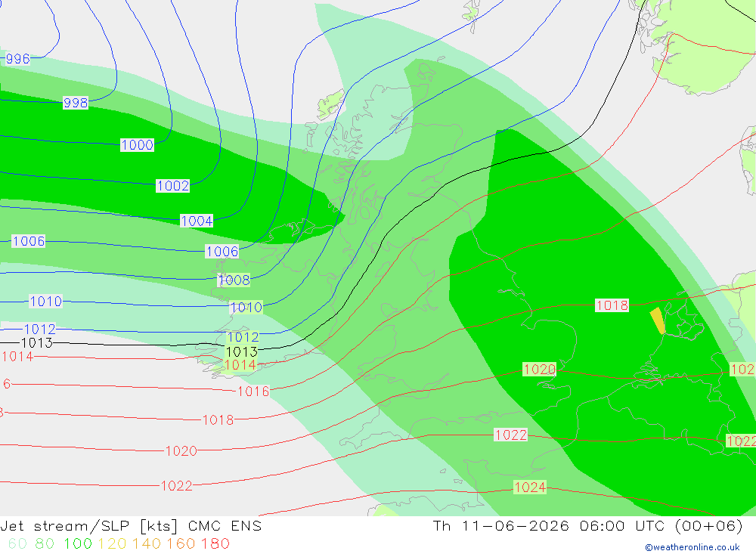Viewport: 756px width, 554px height.
Task: Click the 1004 pressure contour label
Action: pyautogui.click(x=197, y=221)
